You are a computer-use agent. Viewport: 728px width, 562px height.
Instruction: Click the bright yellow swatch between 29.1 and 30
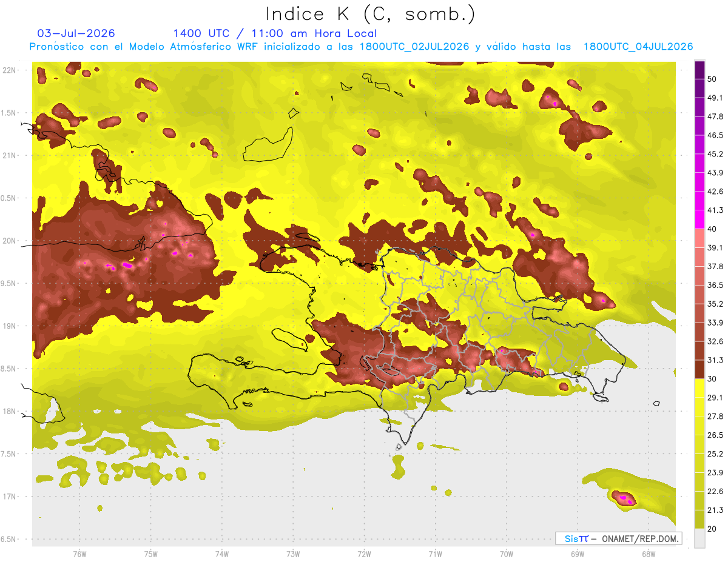(x=699, y=389)
